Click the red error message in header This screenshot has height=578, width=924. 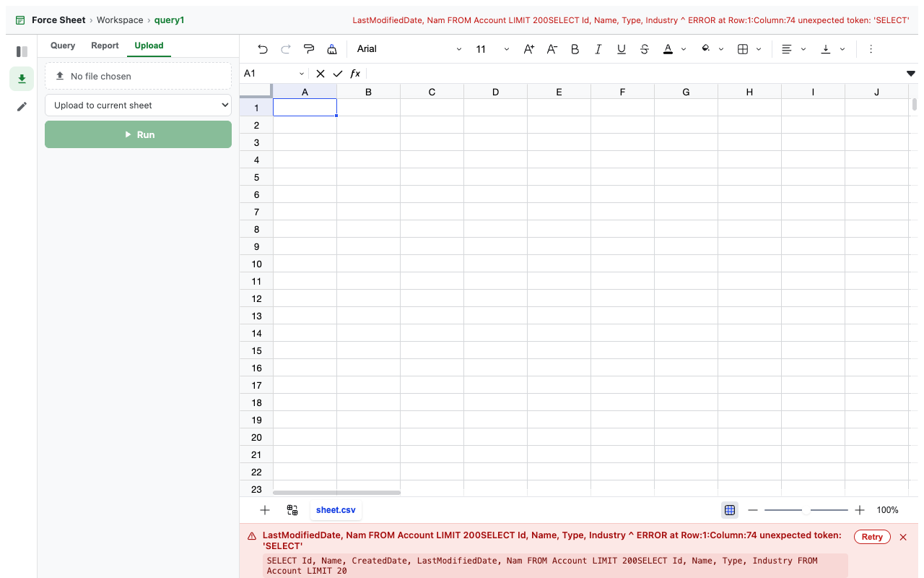click(631, 20)
